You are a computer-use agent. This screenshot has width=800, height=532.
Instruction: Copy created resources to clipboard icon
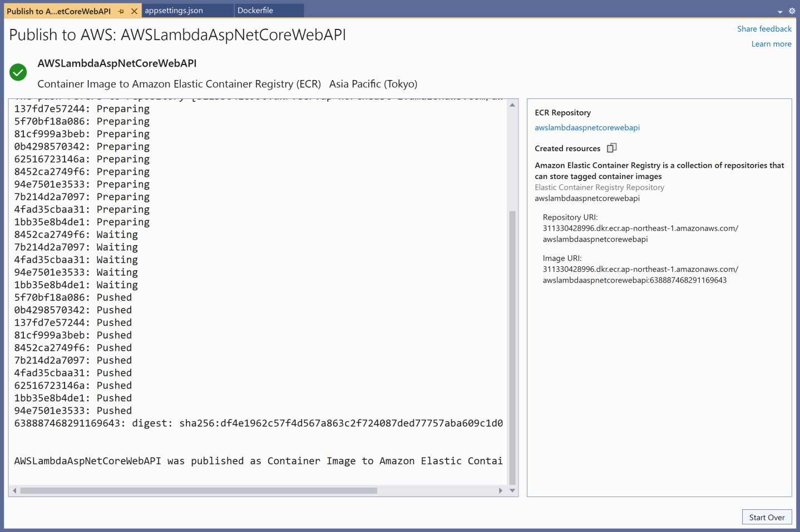(x=611, y=148)
